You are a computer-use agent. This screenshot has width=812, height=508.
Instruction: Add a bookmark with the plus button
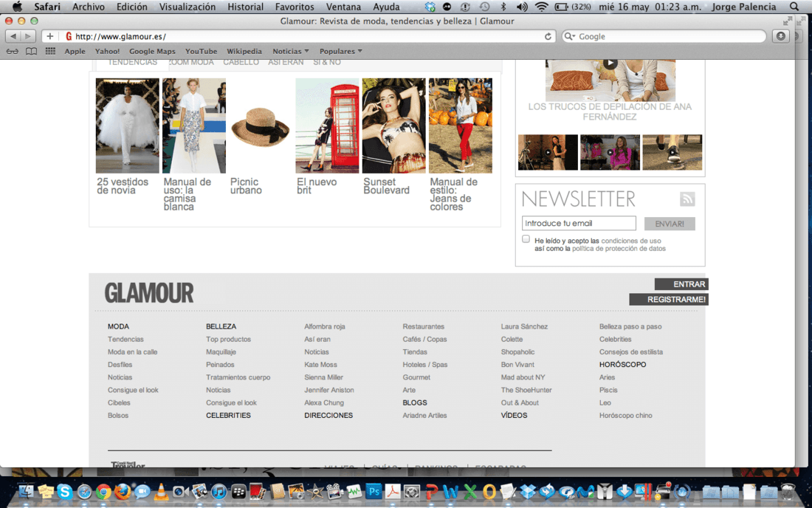[49, 36]
